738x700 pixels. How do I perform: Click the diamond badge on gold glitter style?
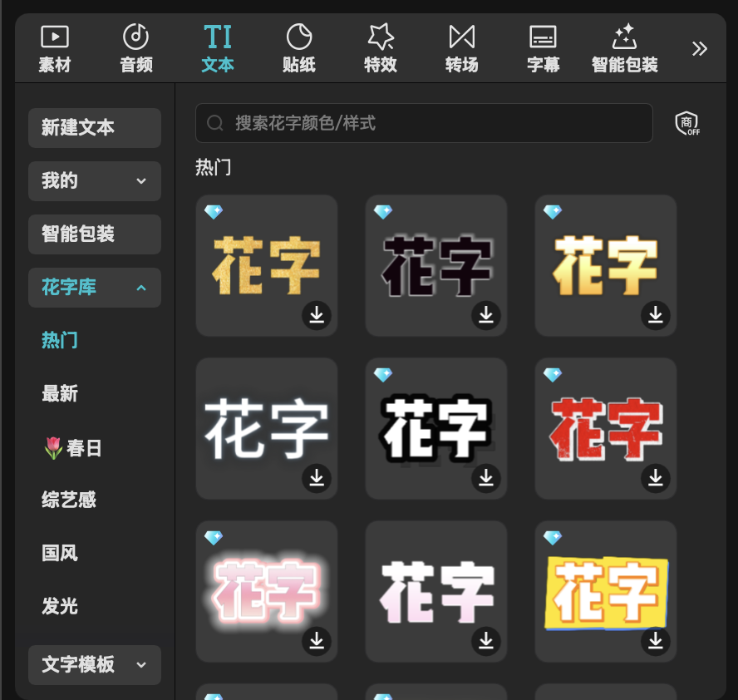coord(214,212)
